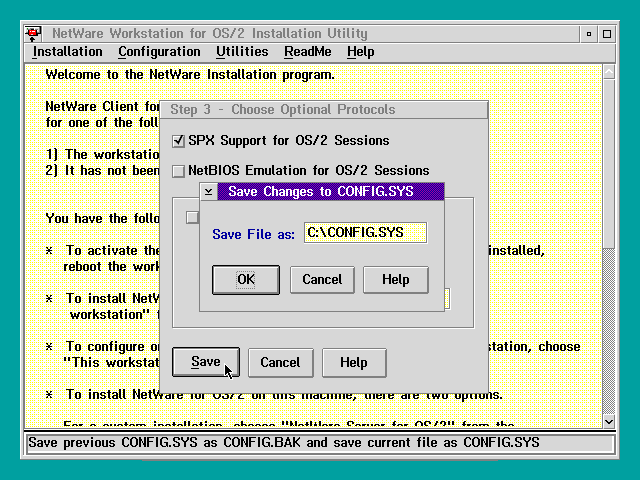Open the NetWare window system menu icon

pos(33,33)
